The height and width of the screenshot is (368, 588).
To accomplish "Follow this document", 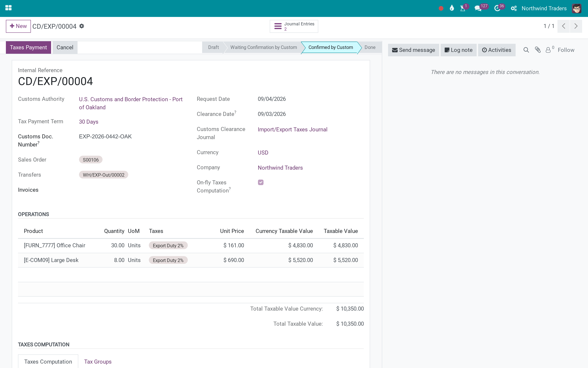I will (x=566, y=50).
